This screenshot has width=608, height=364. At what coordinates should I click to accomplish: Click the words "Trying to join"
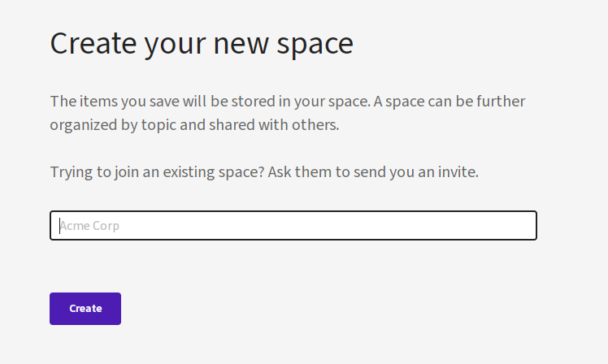point(93,172)
